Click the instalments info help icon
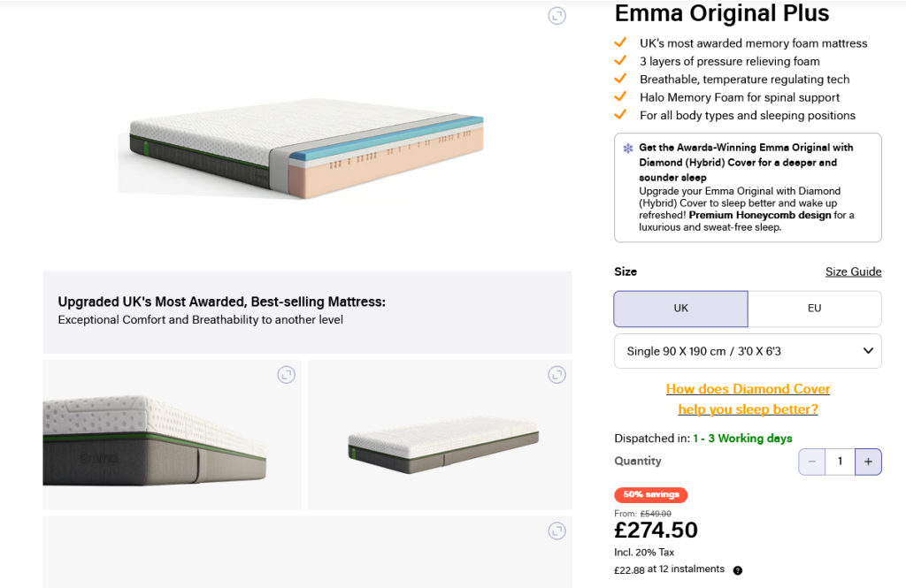906x588 pixels. pos(738,570)
